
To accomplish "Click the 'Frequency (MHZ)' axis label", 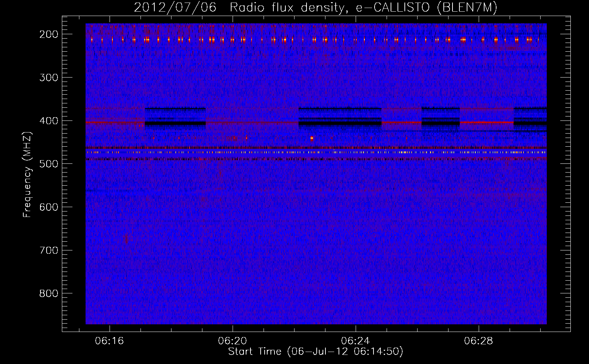I will pos(27,174).
